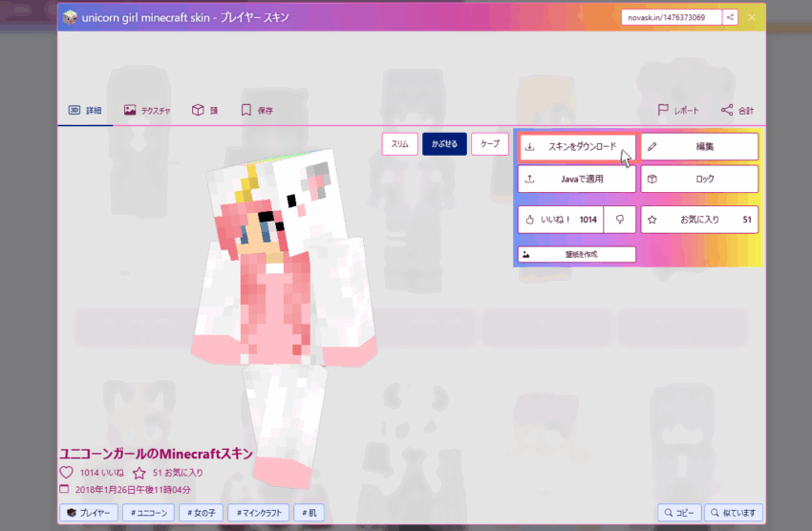The width and height of the screenshot is (812, 531).
Task: Click the share icon beside the URL field
Action: point(730,17)
